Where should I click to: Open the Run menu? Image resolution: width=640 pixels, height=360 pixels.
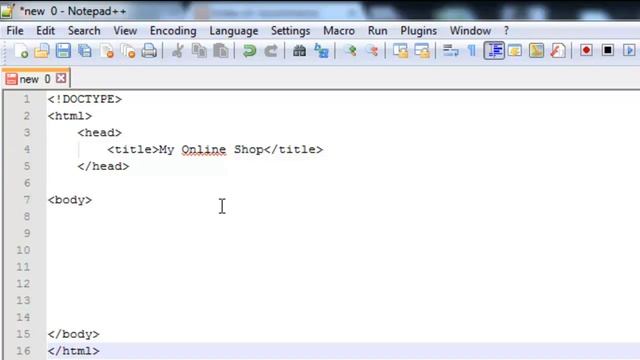[378, 31]
